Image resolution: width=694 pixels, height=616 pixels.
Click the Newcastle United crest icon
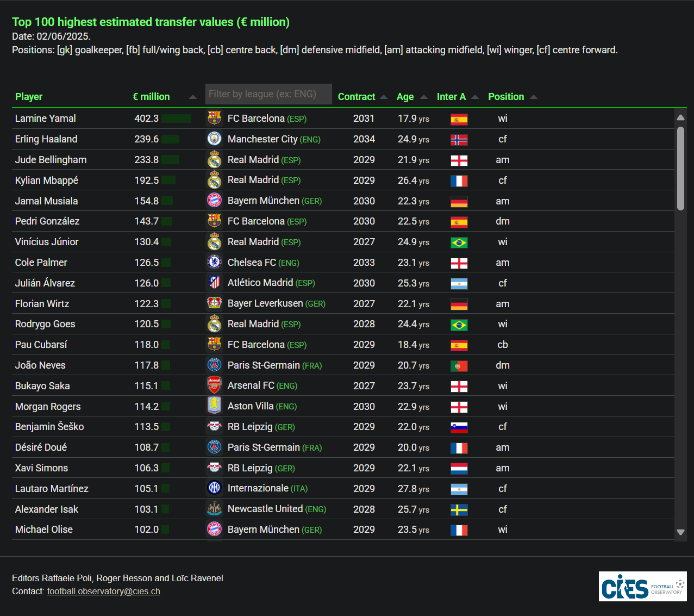pyautogui.click(x=215, y=509)
